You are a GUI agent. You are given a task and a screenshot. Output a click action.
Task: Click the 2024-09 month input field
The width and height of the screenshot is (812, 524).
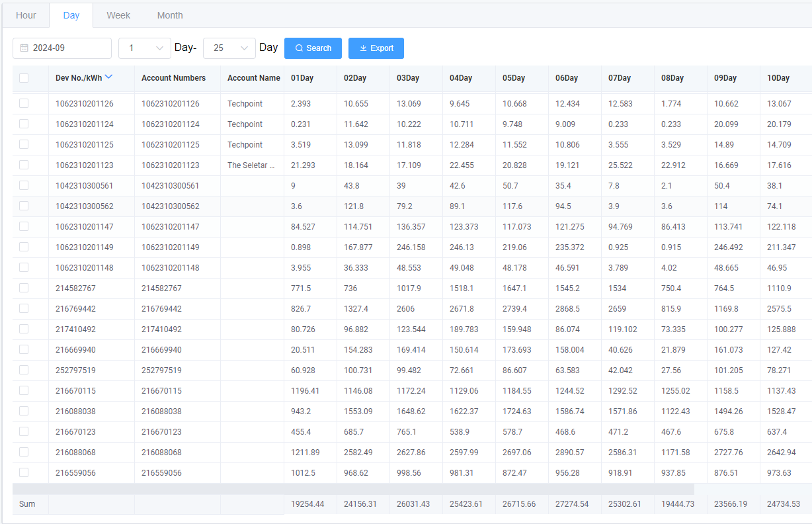coord(62,48)
